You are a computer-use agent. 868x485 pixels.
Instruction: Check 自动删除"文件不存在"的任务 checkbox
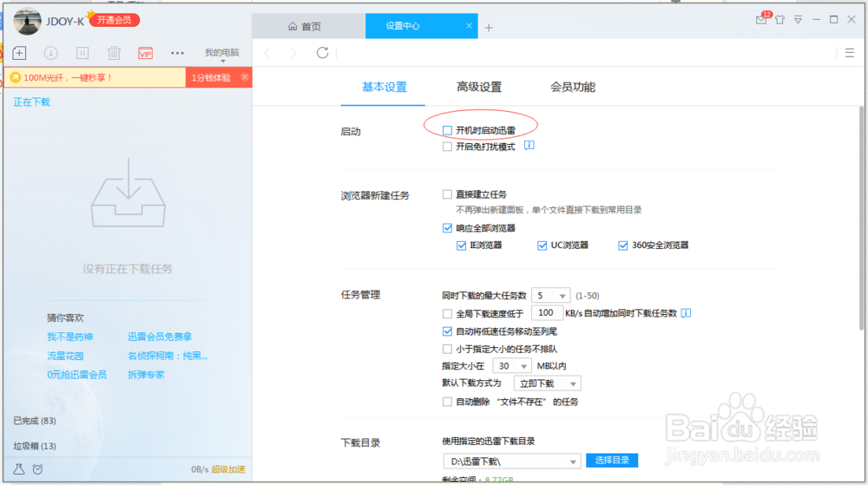[447, 402]
